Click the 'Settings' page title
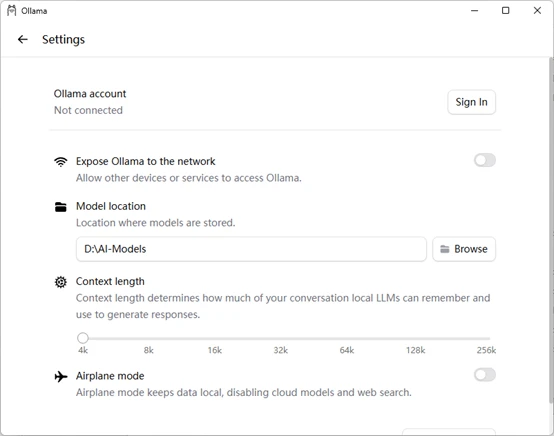Image resolution: width=554 pixels, height=436 pixels. [x=64, y=40]
